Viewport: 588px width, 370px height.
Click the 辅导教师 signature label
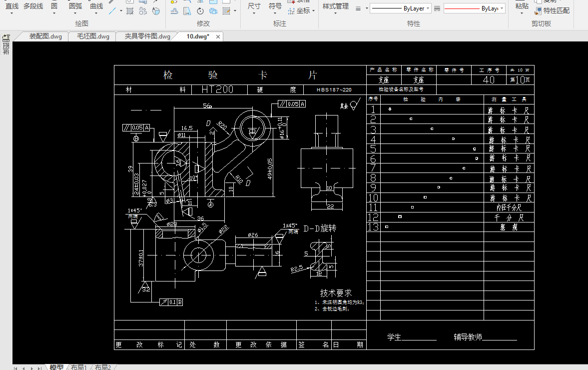(x=468, y=337)
